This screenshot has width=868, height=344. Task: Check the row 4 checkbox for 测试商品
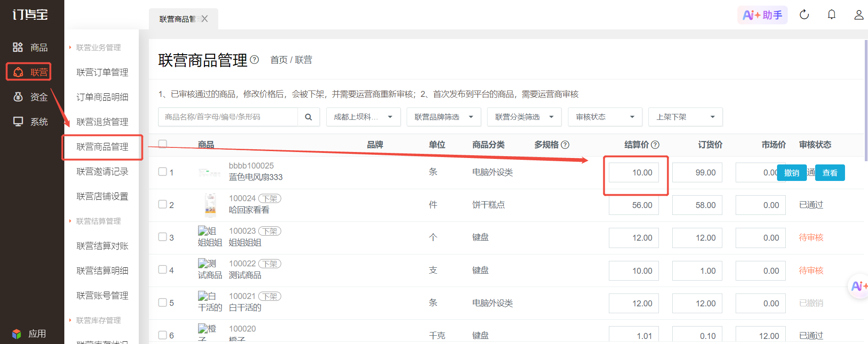click(163, 269)
